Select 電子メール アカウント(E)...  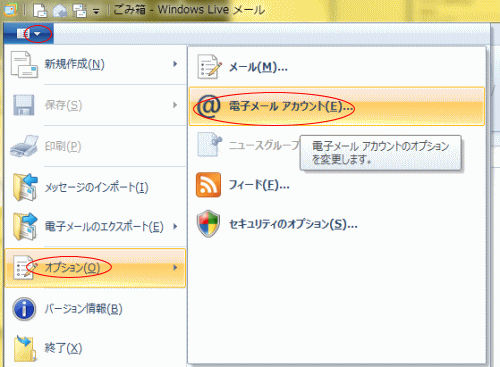(x=337, y=107)
